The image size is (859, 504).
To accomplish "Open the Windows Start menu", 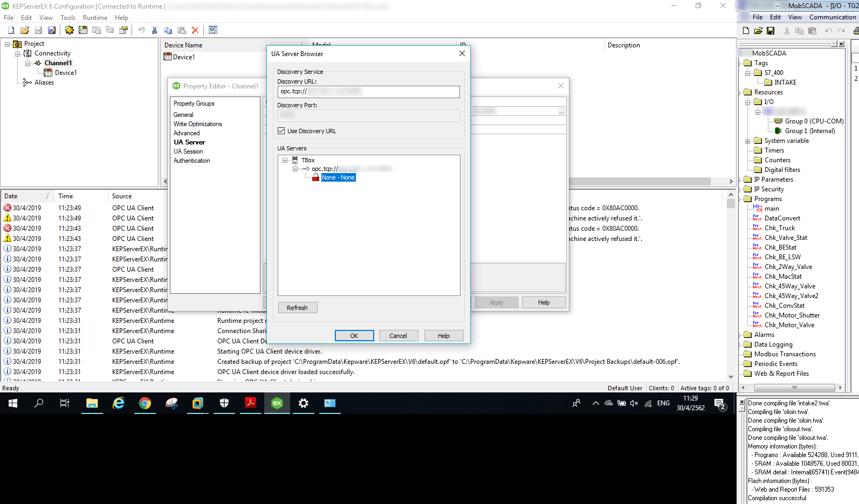I will point(13,403).
